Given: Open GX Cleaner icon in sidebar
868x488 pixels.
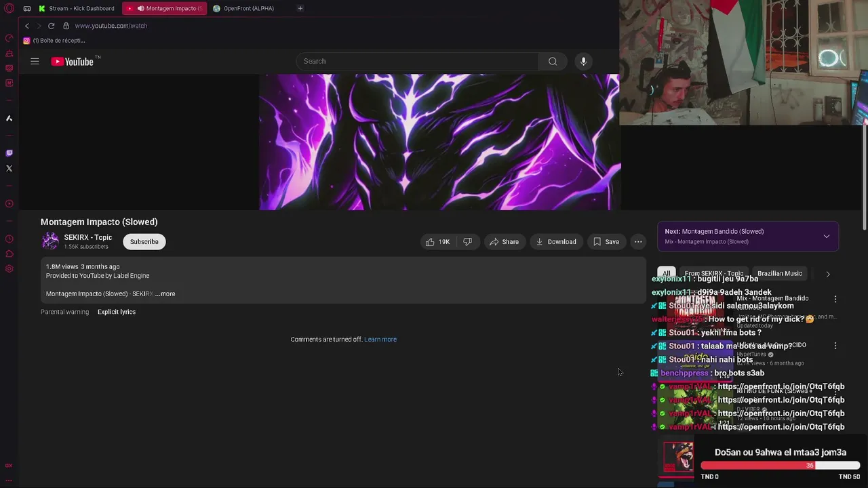Looking at the screenshot, I should (x=9, y=53).
